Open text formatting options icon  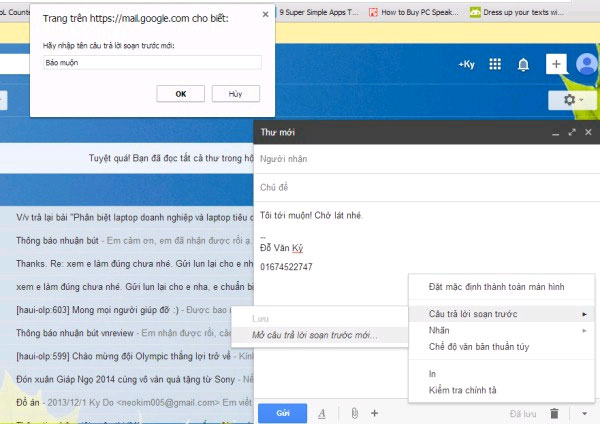click(x=322, y=413)
